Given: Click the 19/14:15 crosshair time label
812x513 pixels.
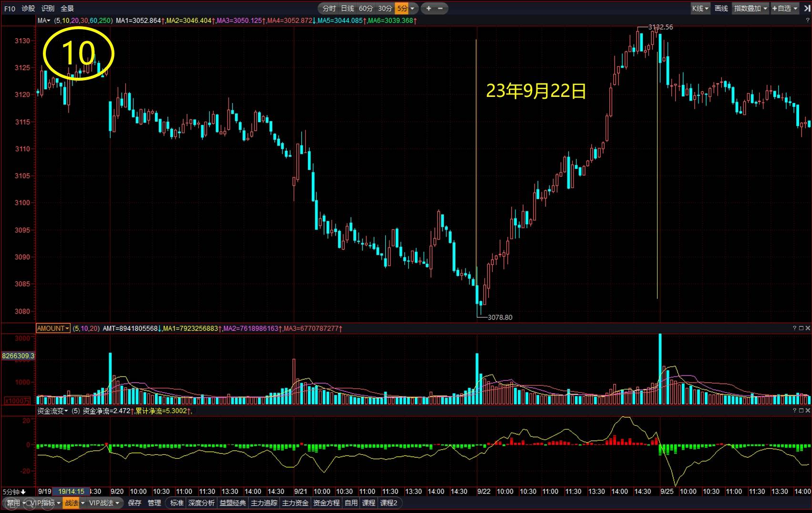Looking at the screenshot, I should tap(71, 492).
